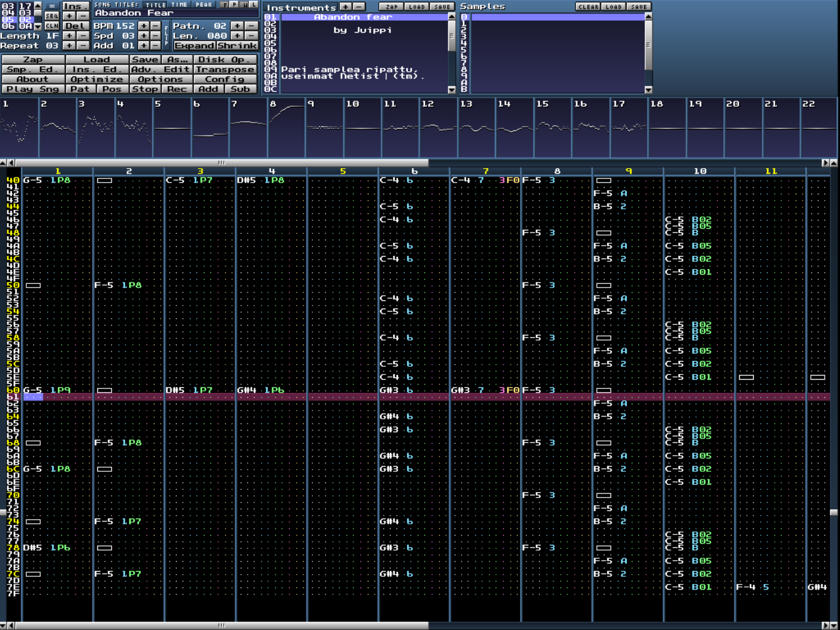Screen dimensions: 840x630
Task: Toggle the F button beside PEAK
Action: click(224, 5)
